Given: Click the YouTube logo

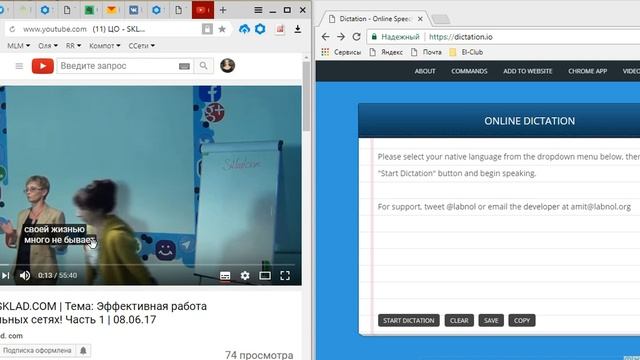Looking at the screenshot, I should pyautogui.click(x=43, y=66).
